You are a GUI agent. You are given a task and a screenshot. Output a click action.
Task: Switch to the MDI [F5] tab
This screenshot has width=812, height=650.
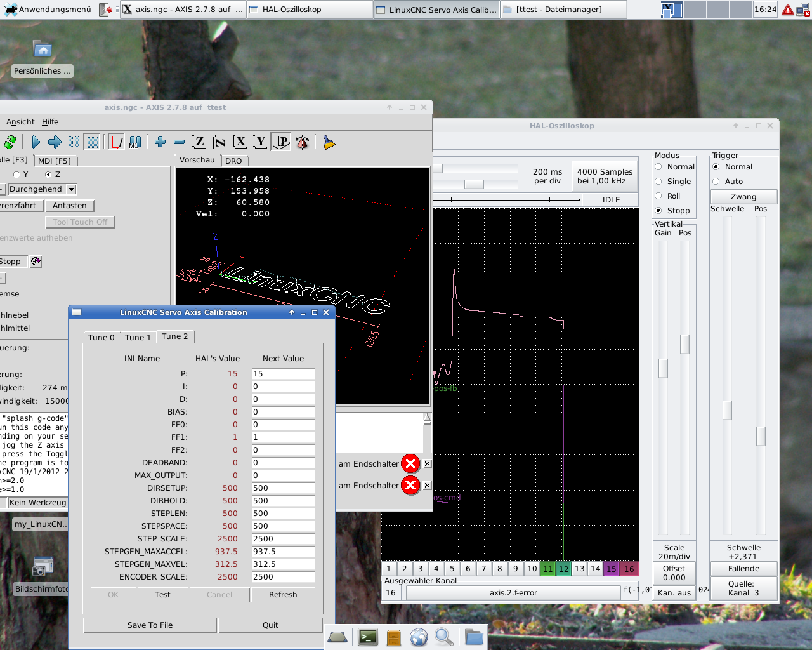[x=55, y=161]
